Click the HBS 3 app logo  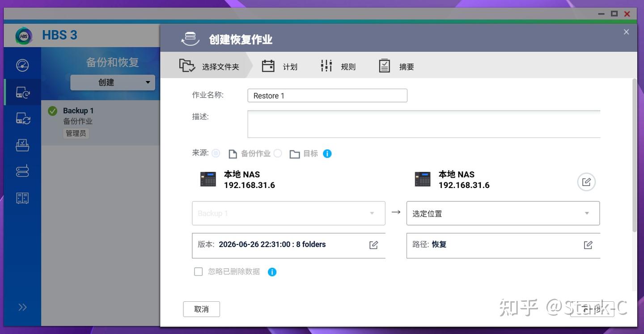pos(24,36)
